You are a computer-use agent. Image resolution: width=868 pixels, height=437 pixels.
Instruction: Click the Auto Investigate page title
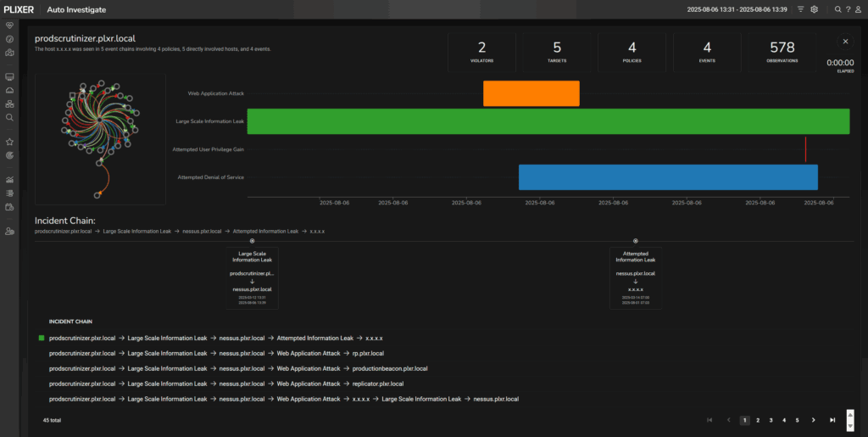[76, 9]
